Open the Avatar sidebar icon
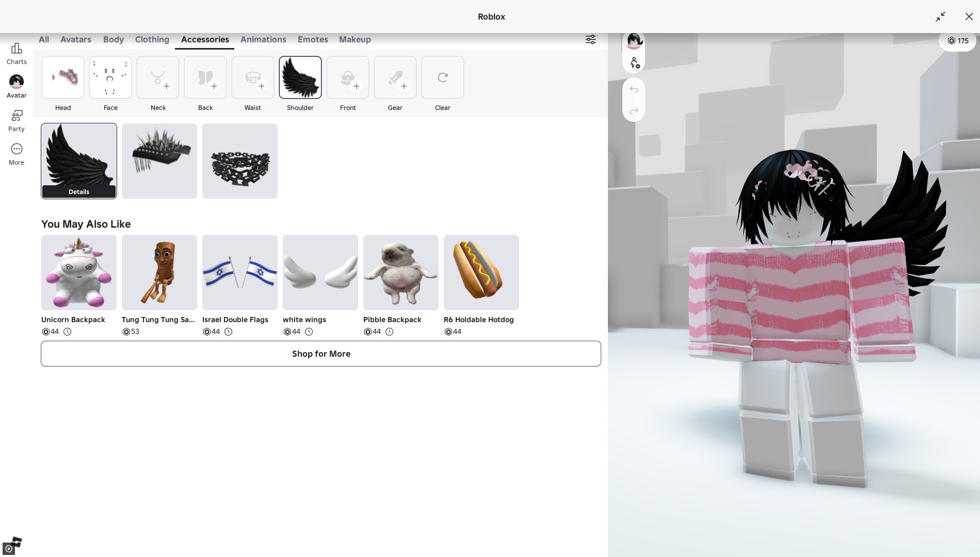The width and height of the screenshot is (980, 557). 17,87
